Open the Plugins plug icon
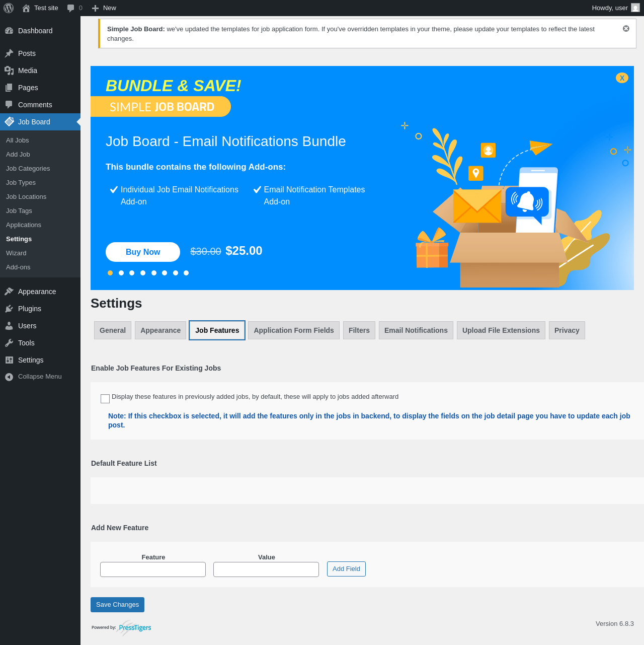This screenshot has width=644, height=645. (x=9, y=309)
